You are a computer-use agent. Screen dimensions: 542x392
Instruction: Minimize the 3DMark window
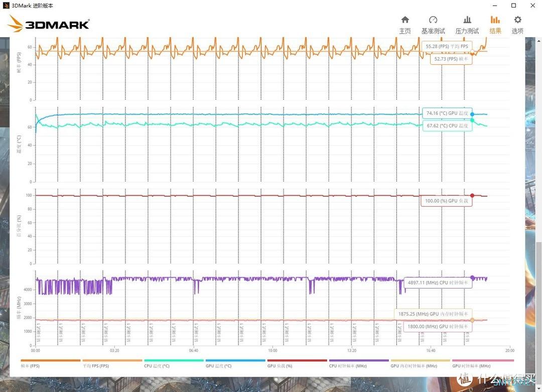[x=495, y=6]
